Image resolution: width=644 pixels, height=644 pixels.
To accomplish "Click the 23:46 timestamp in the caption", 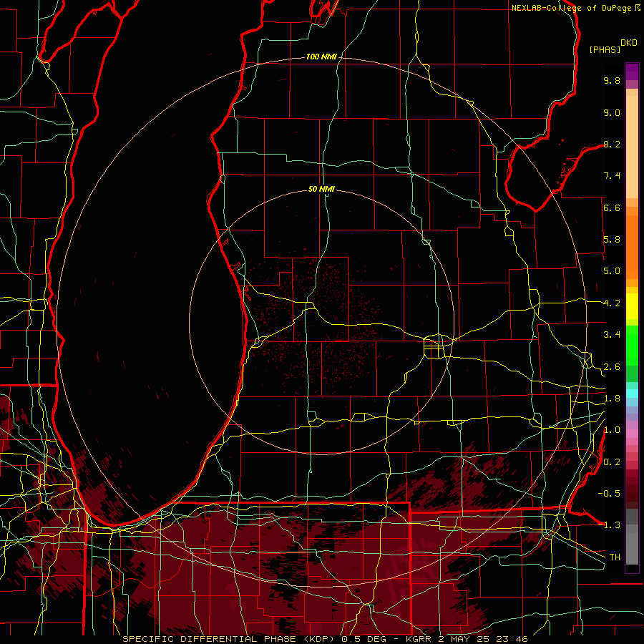I will coord(512,639).
